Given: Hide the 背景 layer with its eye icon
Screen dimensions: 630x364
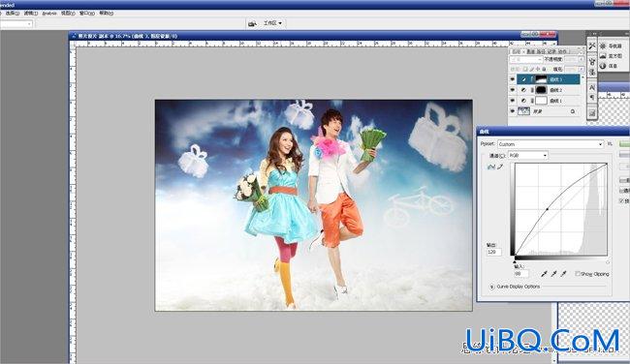Looking at the screenshot, I should [x=513, y=111].
